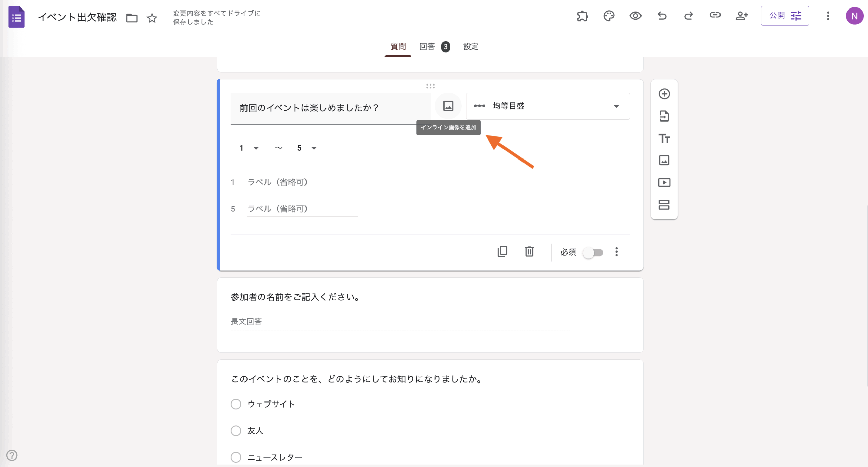Viewport: 868px width, 467px height.
Task: Open the 均等目盛 question type dropdown
Action: point(547,106)
